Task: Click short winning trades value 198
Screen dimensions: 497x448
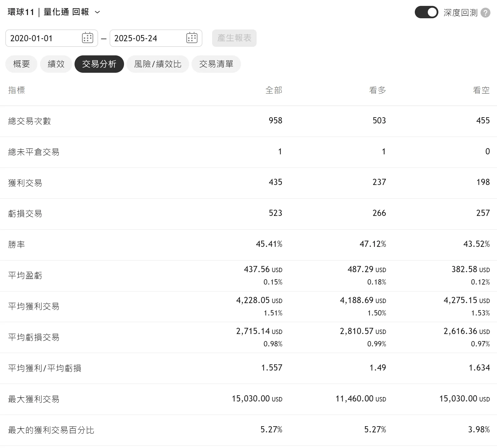Action: [x=483, y=182]
